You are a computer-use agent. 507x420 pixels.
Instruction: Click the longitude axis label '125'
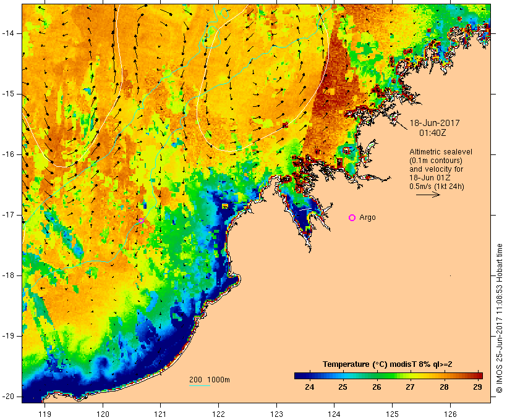click(393, 414)
